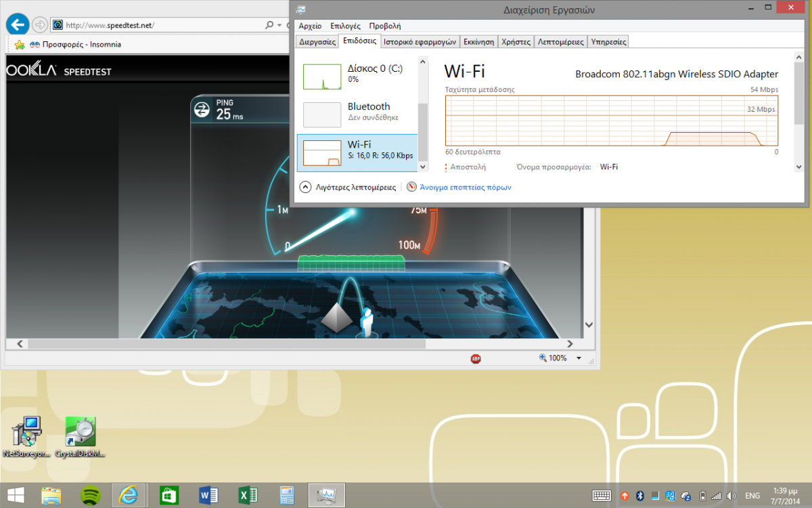Click the IE horizontal scrollbar left arrow

pyautogui.click(x=20, y=344)
